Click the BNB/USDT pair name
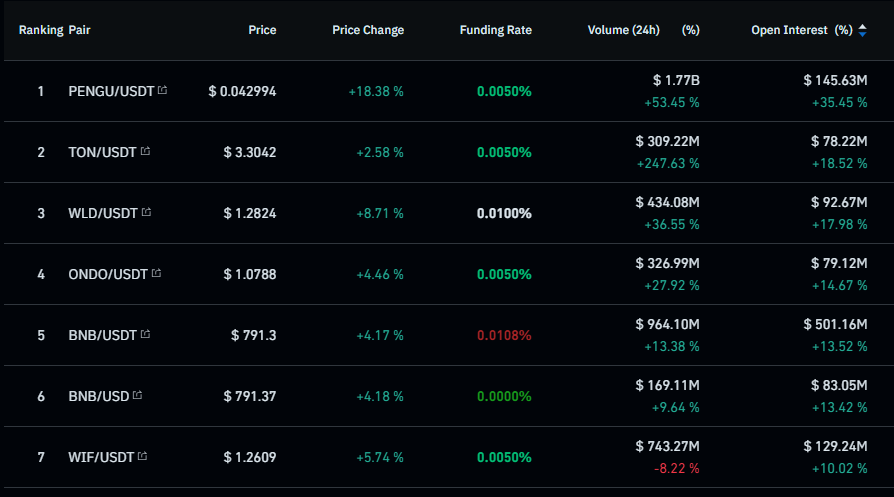The image size is (894, 497). pyautogui.click(x=103, y=335)
